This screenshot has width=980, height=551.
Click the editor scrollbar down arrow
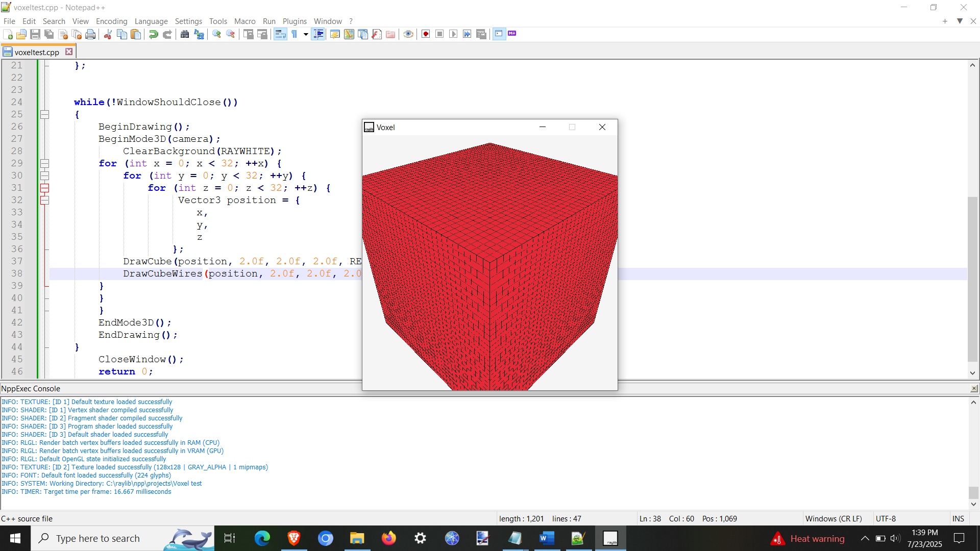973,373
